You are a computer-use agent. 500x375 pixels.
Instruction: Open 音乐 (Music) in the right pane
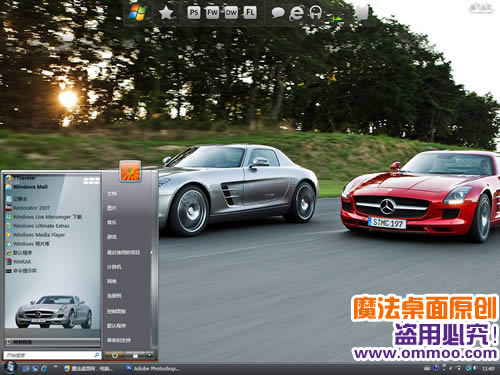(112, 222)
